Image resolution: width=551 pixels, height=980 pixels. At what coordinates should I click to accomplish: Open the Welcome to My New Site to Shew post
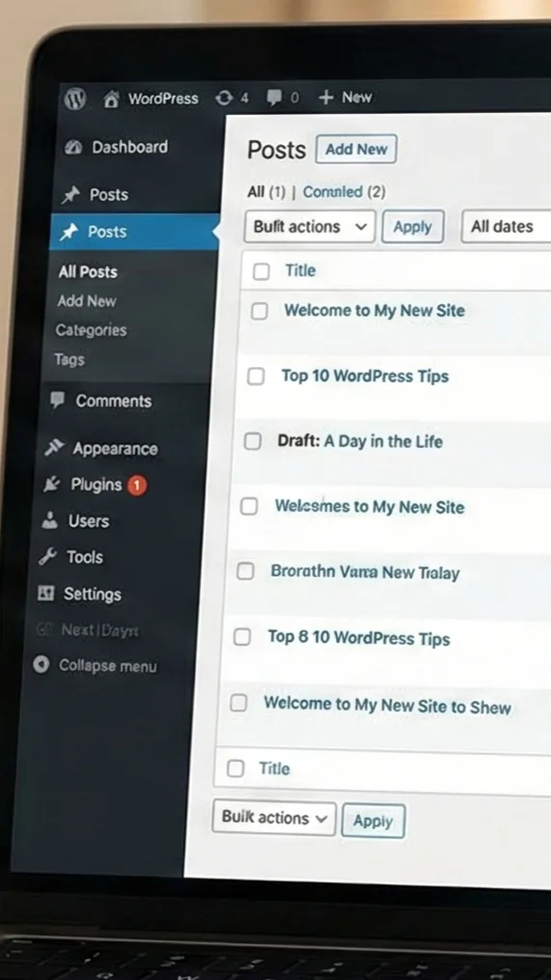click(387, 706)
